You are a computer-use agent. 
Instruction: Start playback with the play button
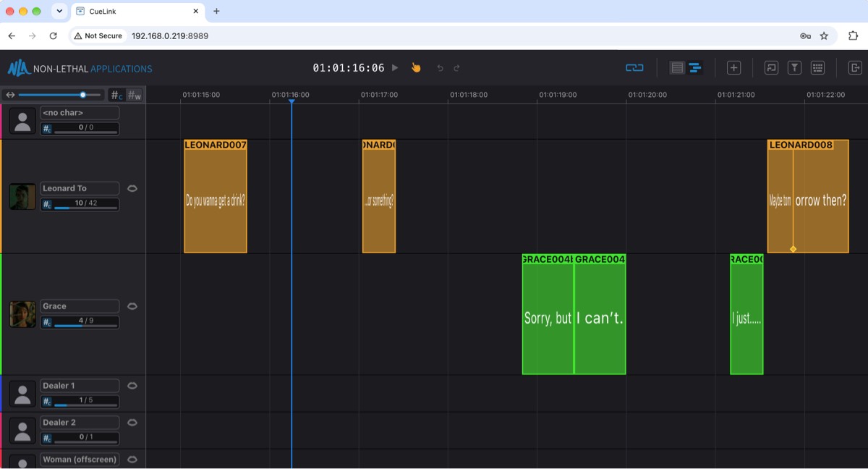395,68
